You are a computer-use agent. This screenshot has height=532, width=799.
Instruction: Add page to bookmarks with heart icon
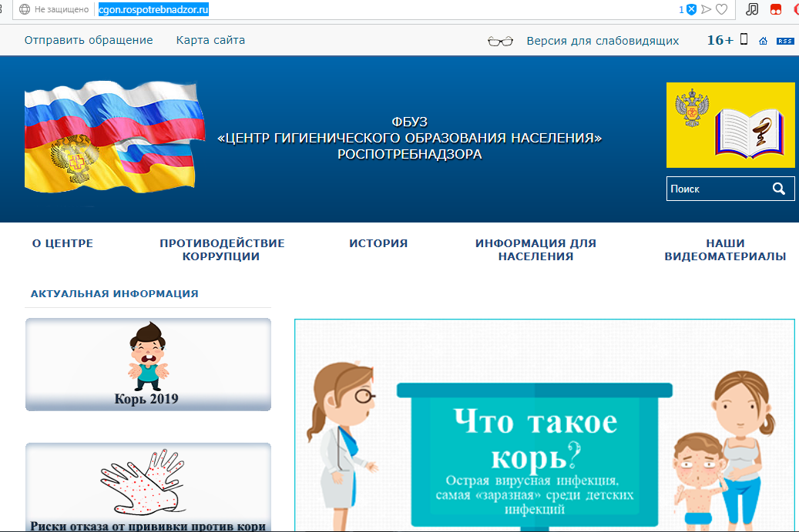click(x=721, y=9)
